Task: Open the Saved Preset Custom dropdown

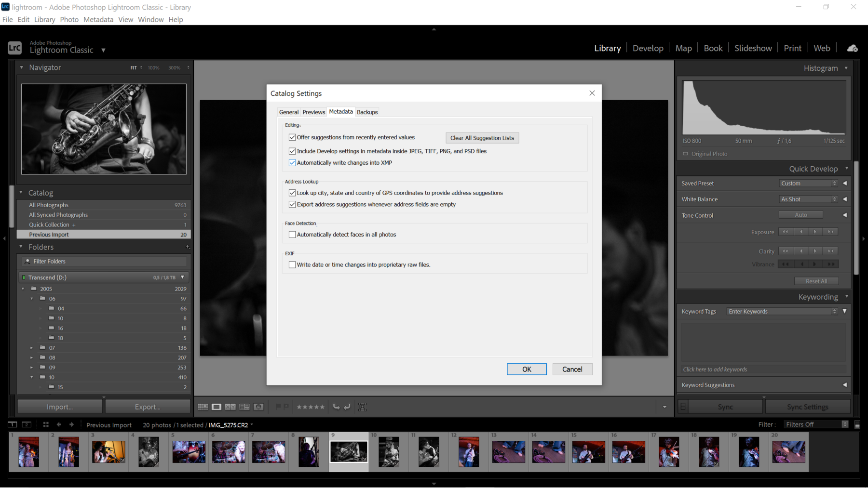Action: pos(809,183)
